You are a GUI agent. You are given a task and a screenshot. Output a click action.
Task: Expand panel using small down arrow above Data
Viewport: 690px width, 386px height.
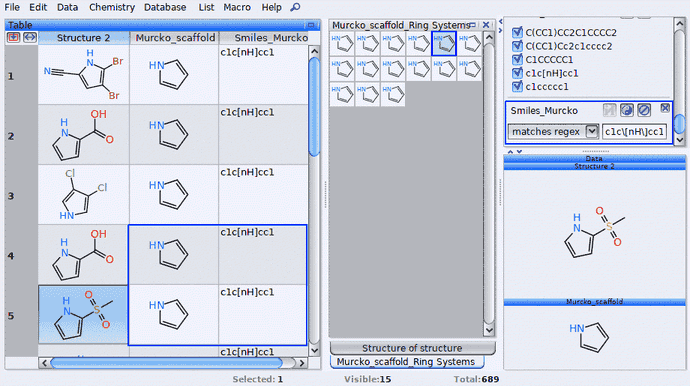(x=520, y=151)
